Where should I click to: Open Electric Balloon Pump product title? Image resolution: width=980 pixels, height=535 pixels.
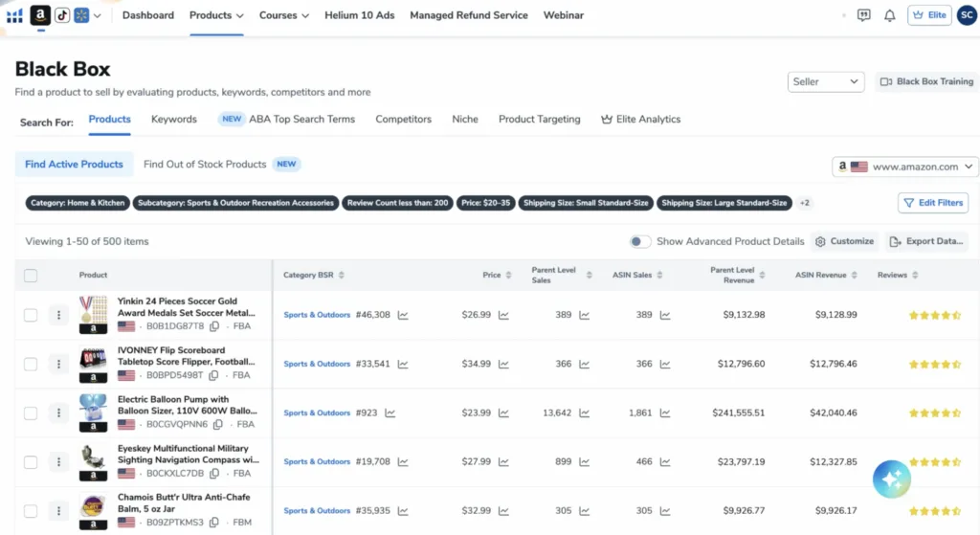tap(188, 405)
